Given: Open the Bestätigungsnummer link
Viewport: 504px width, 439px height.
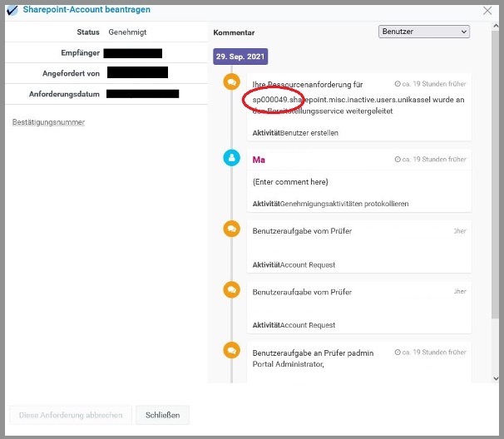Looking at the screenshot, I should click(48, 122).
